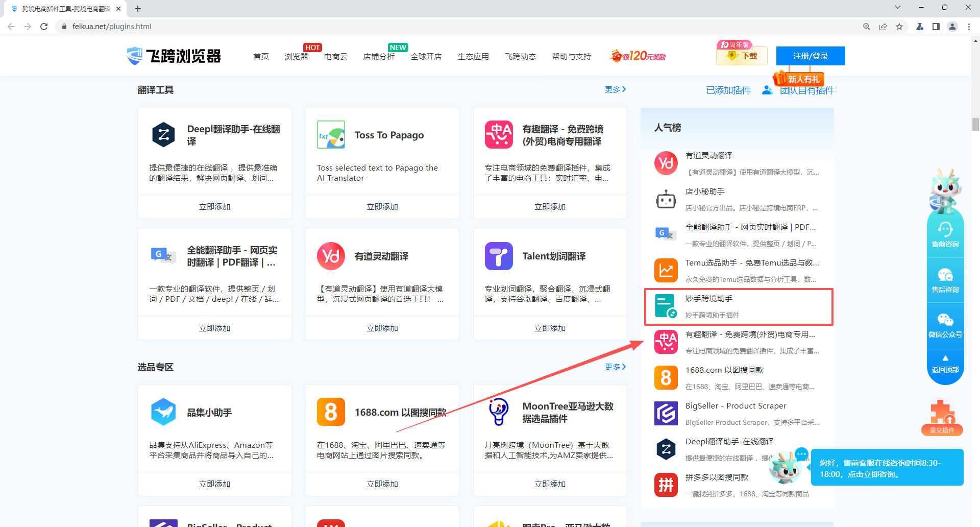Click BigSeller Product Scraper icon

(666, 414)
